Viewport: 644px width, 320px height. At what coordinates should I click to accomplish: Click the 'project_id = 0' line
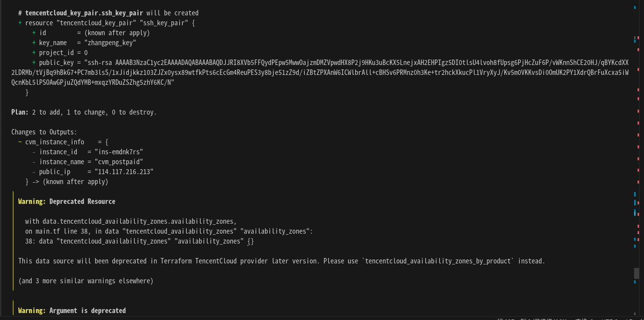[63, 53]
